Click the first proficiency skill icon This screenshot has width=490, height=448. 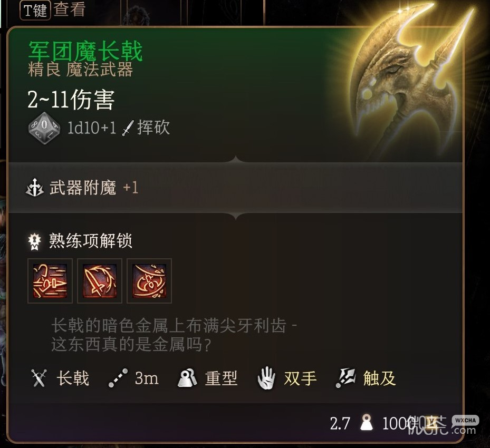coord(50,281)
